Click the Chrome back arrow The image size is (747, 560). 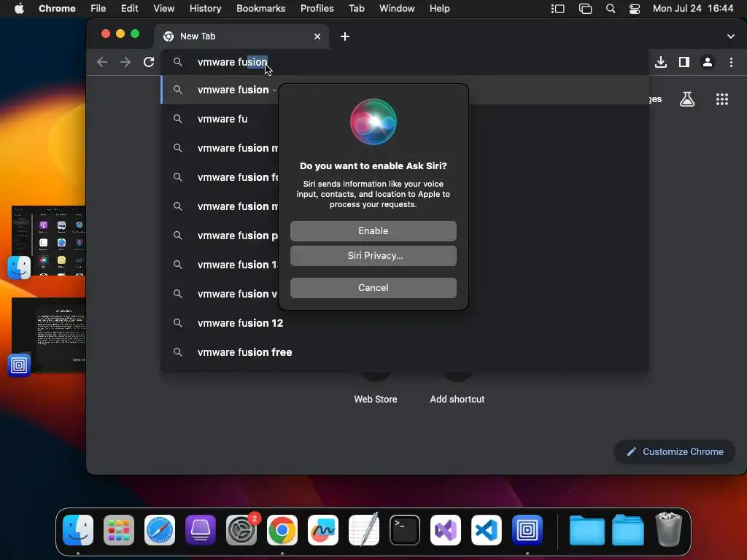[x=102, y=62]
